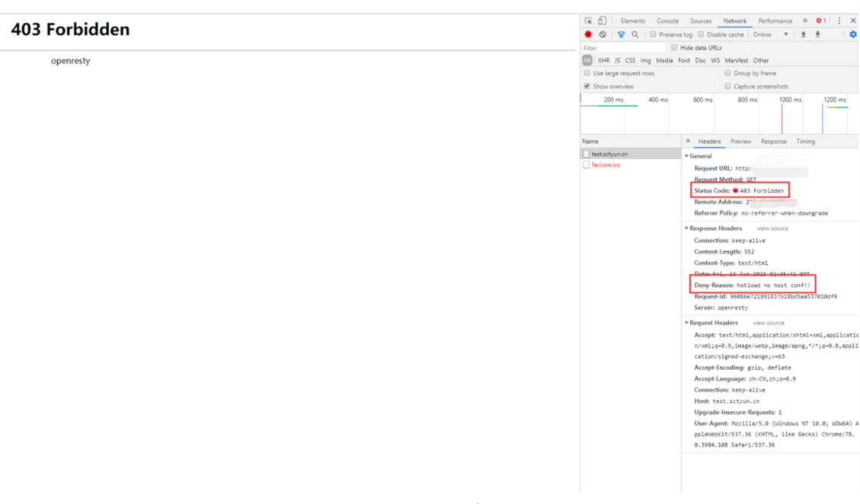
Task: Filter requests by Doc
Action: 700,60
